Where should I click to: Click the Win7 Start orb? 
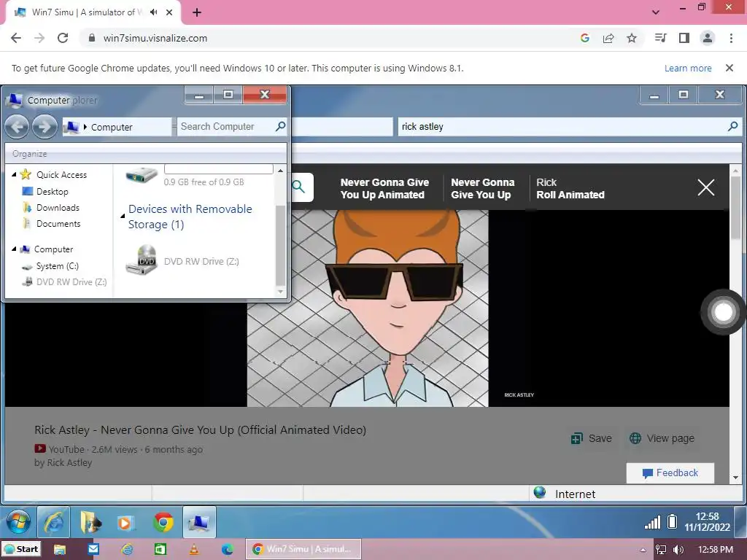coord(18,522)
